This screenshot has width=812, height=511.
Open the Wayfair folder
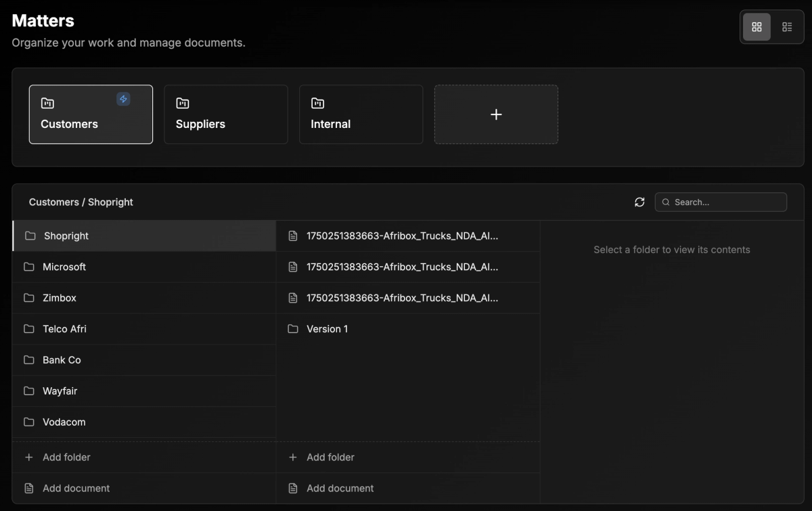(x=144, y=391)
